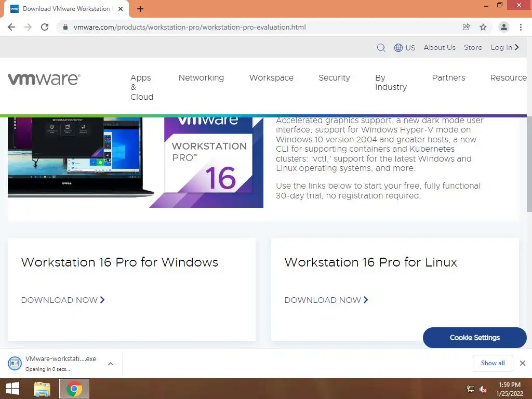Expand the Log In chevron
The height and width of the screenshot is (399, 532).
pyautogui.click(x=517, y=47)
